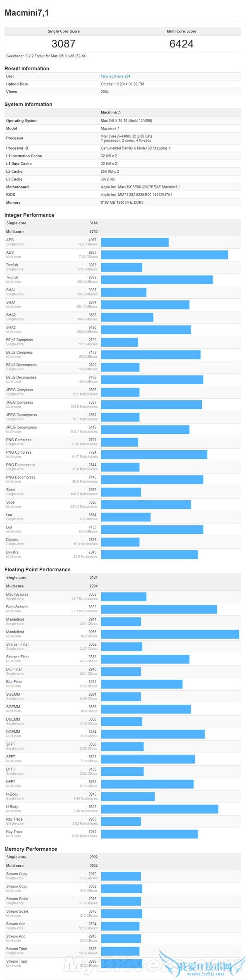Viewport: 248px width, 980px height.
Task: Click the Twofish multi-core score bar
Action: 157,280
